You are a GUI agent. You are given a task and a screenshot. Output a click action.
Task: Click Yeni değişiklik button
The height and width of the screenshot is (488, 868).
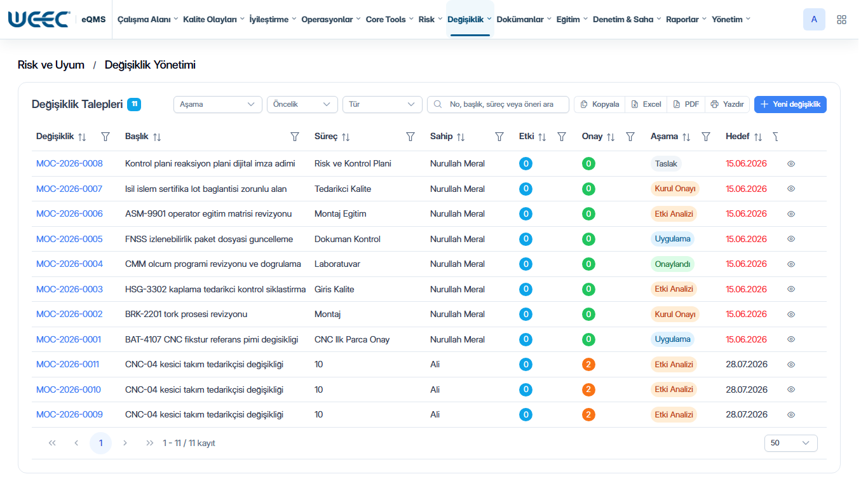tap(790, 104)
